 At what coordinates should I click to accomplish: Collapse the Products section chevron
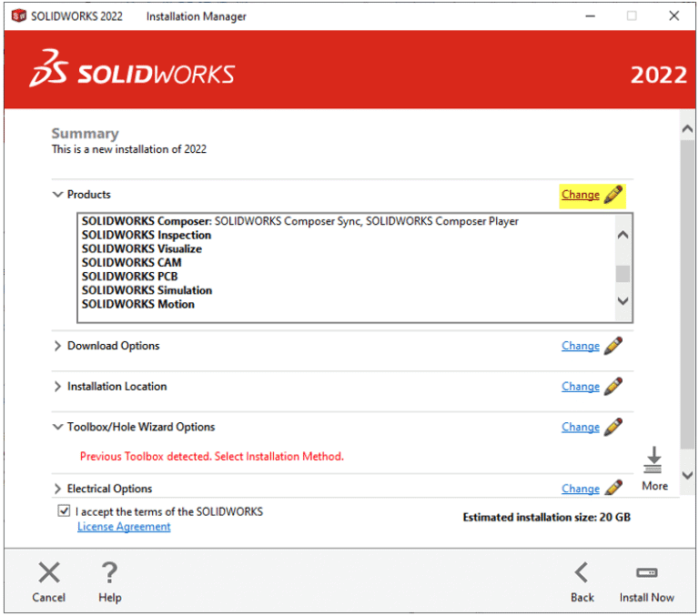pyautogui.click(x=57, y=195)
